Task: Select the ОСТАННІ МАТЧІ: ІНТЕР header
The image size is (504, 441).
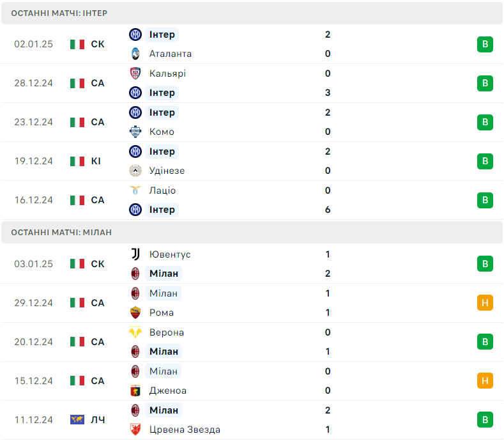Action: pyautogui.click(x=59, y=13)
